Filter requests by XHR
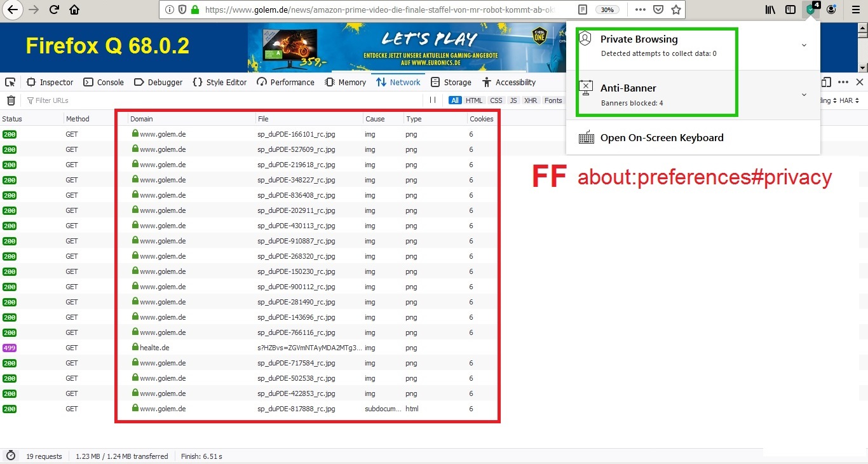Image resolution: width=868 pixels, height=464 pixels. (x=531, y=100)
